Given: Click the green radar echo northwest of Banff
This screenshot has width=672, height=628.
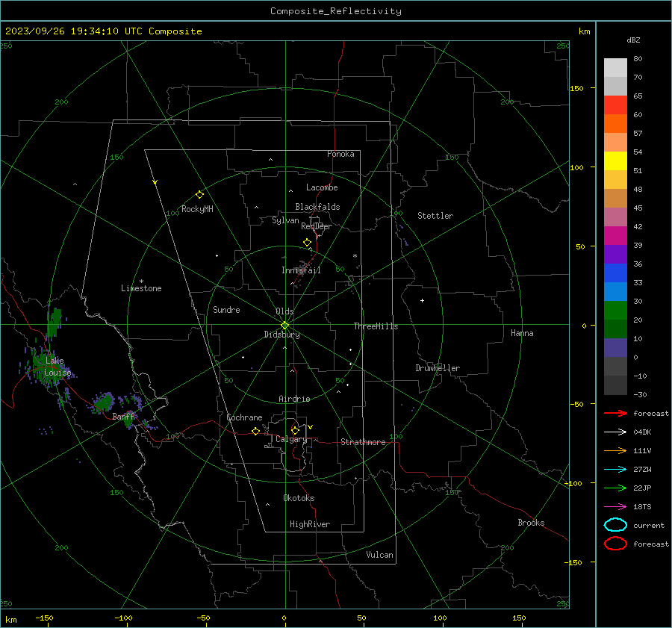Looking at the screenshot, I should pos(103,402).
